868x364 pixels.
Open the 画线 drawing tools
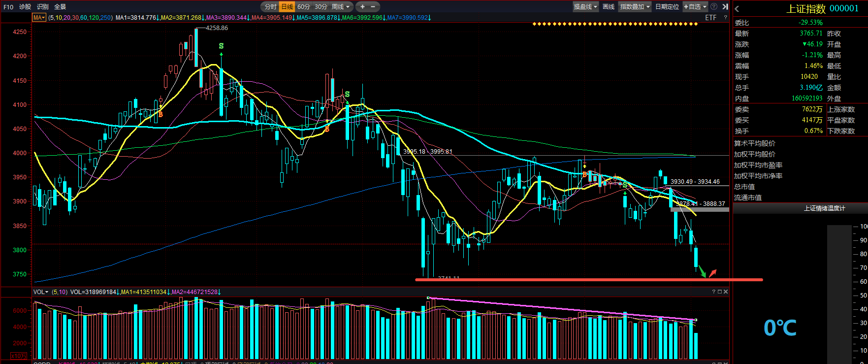[609, 7]
